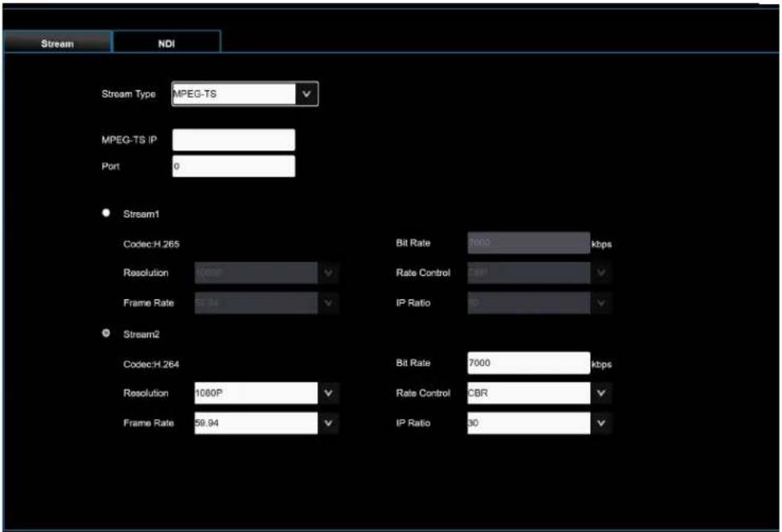The image size is (782, 532).
Task: Click Stream1 Resolution dropdown arrow
Action: (x=329, y=273)
